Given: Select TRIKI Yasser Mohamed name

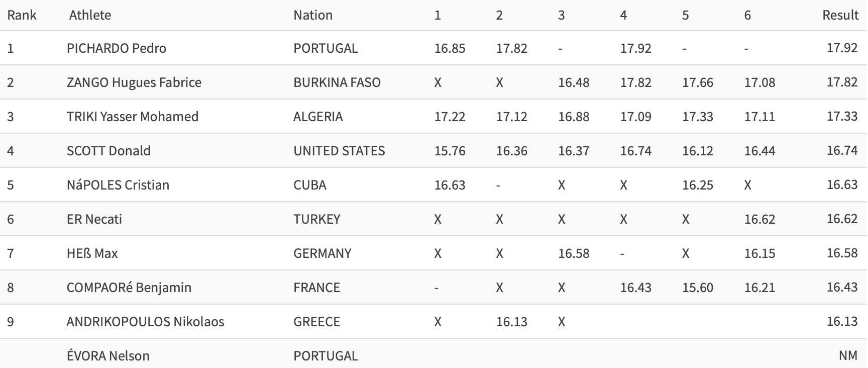Looking at the screenshot, I should [x=133, y=117].
